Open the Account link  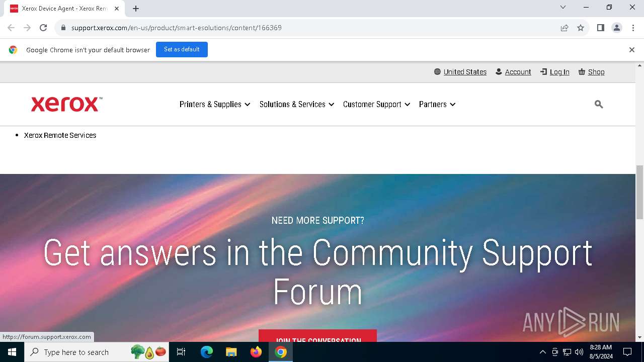click(518, 72)
